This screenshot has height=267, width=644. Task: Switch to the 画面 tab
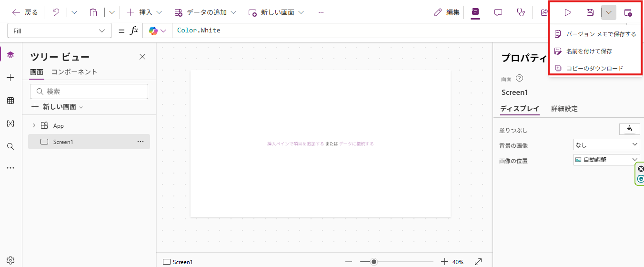pyautogui.click(x=37, y=72)
